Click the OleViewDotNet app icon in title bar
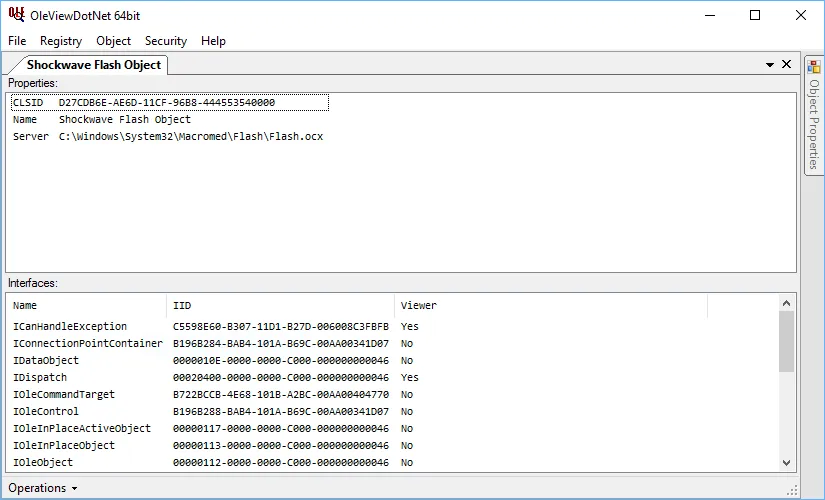 click(16, 15)
